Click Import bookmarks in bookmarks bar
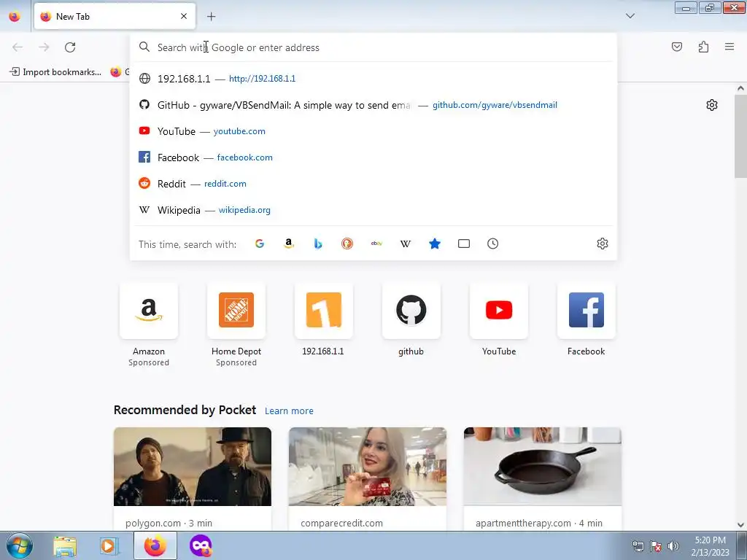The height and width of the screenshot is (560, 747). click(x=55, y=72)
